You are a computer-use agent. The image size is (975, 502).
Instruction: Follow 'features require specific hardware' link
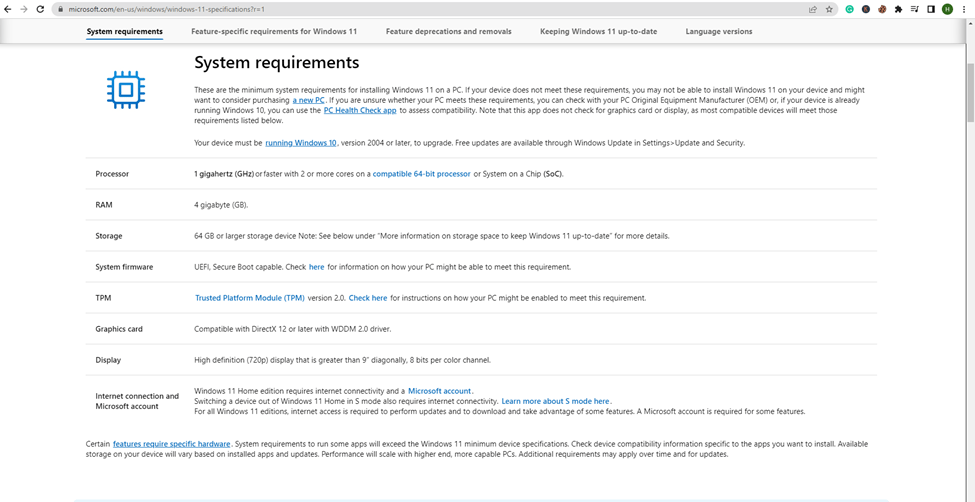pos(172,444)
